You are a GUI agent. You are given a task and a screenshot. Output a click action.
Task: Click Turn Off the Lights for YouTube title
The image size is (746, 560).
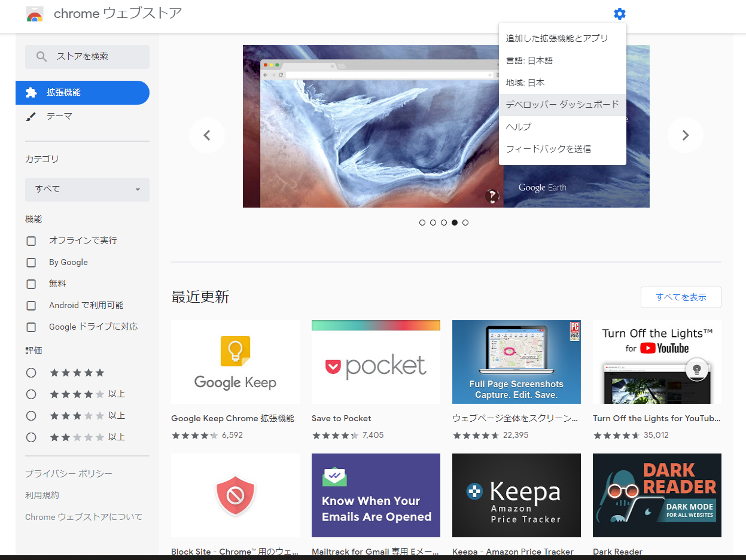pyautogui.click(x=657, y=418)
